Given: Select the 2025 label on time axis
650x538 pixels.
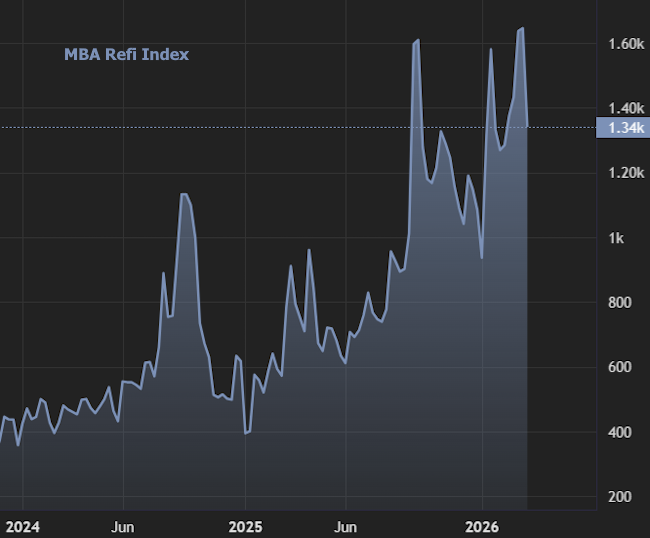Looking at the screenshot, I should click(x=245, y=526).
